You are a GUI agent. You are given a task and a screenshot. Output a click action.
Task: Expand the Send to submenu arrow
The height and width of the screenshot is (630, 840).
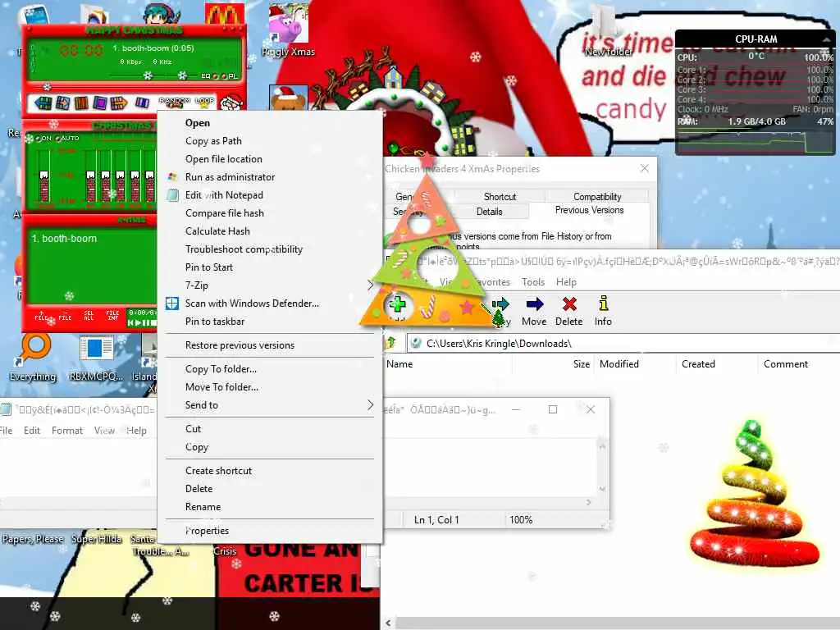tap(370, 404)
